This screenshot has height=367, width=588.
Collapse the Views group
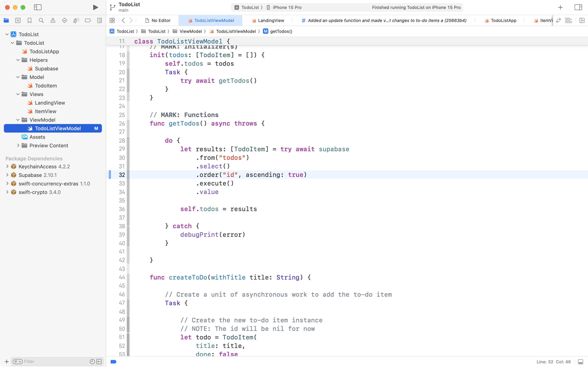click(x=17, y=94)
